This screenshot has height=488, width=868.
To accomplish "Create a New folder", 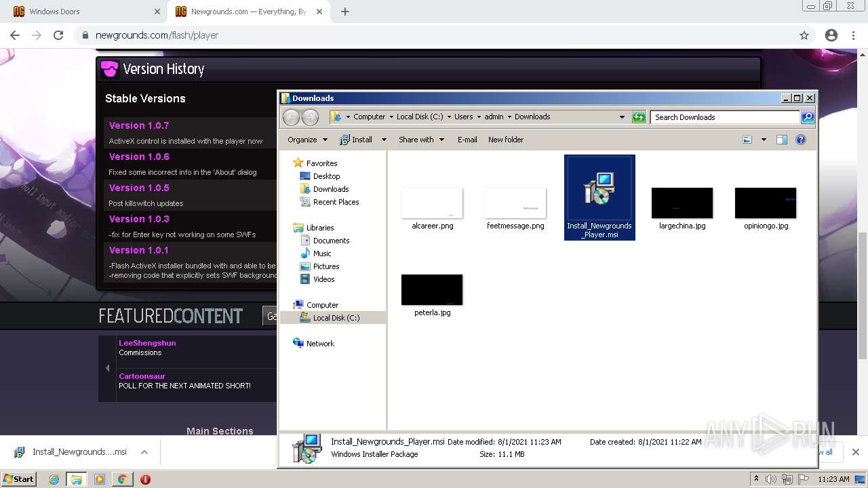I will (506, 140).
